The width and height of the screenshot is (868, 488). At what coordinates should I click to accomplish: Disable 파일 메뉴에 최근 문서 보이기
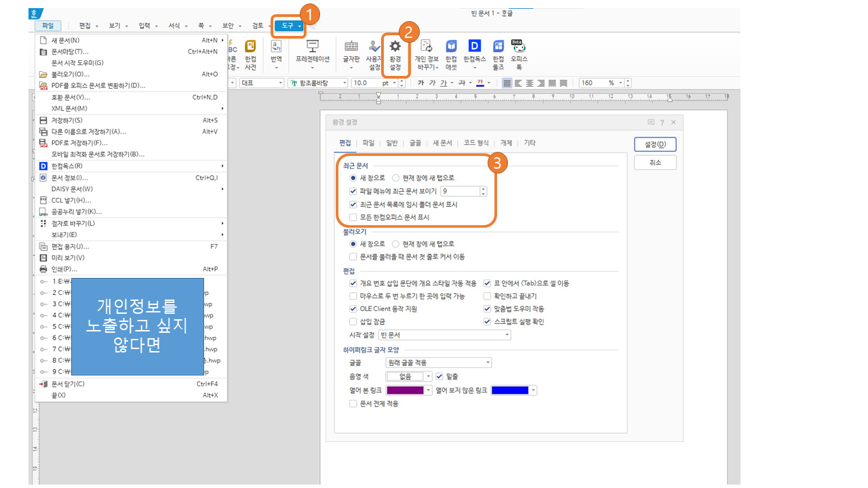pos(353,191)
